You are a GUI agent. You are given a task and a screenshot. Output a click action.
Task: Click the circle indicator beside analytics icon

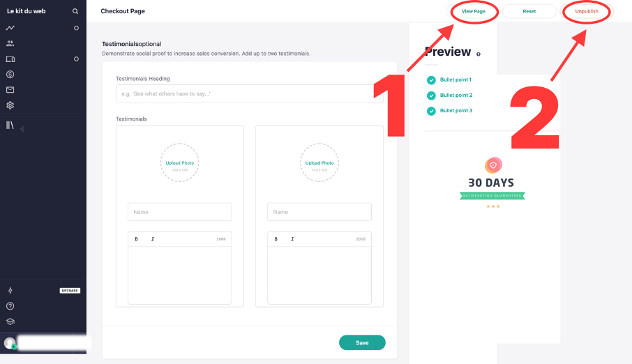click(x=76, y=28)
